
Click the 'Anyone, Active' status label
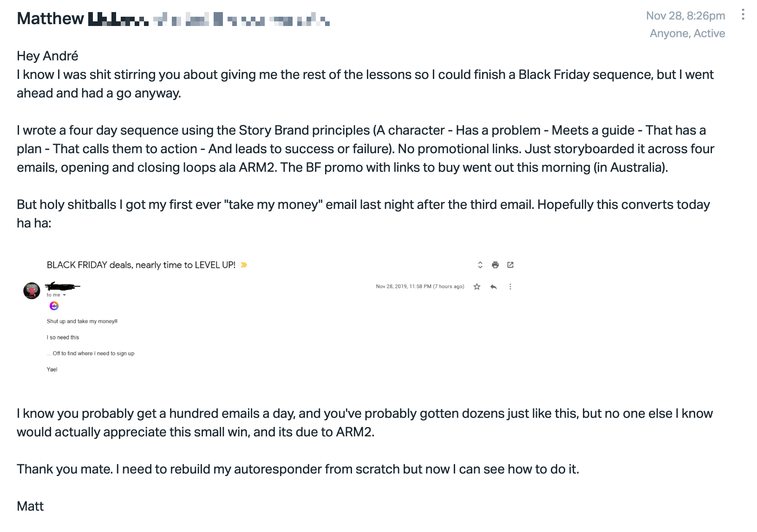tap(687, 33)
